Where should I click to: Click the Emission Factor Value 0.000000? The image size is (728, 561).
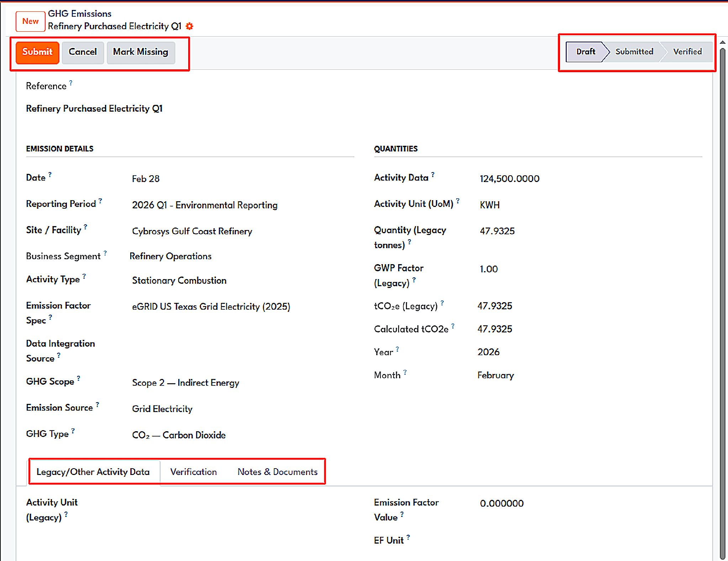502,503
